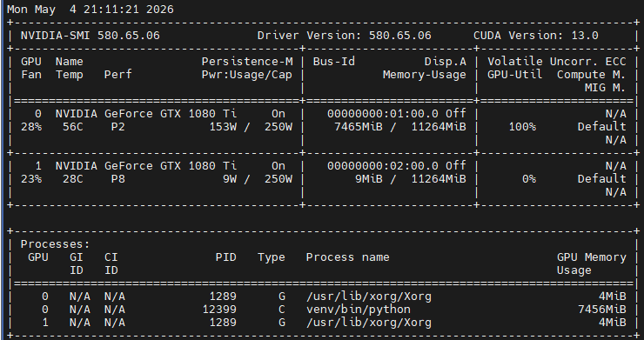Click the 7456MiB process memory value
This screenshot has height=340, width=644.
click(601, 310)
